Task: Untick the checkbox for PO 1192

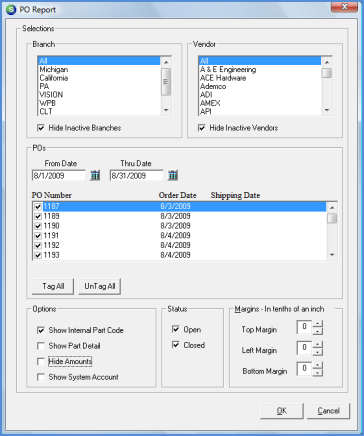Action: (38, 245)
